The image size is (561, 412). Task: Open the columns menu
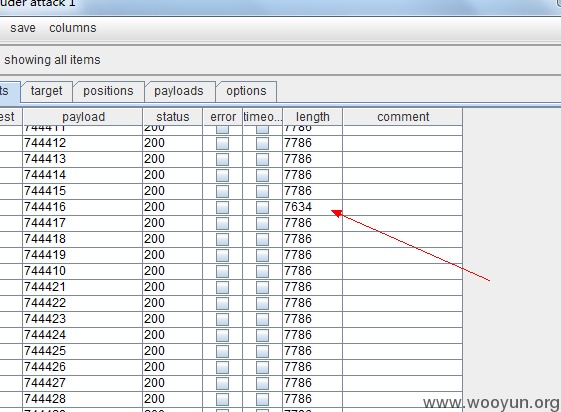[x=73, y=28]
